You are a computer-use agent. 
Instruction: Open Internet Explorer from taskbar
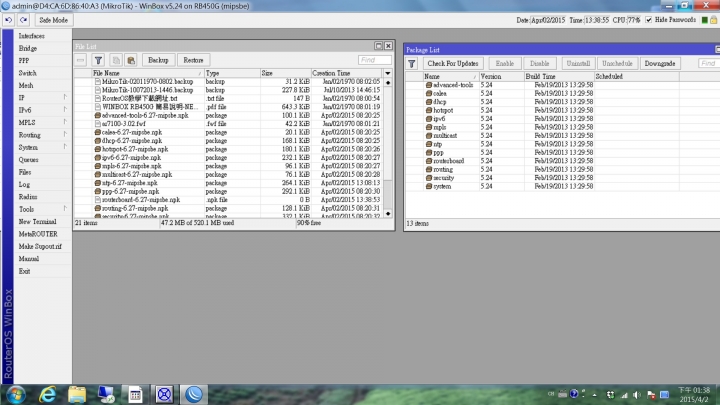[47, 394]
